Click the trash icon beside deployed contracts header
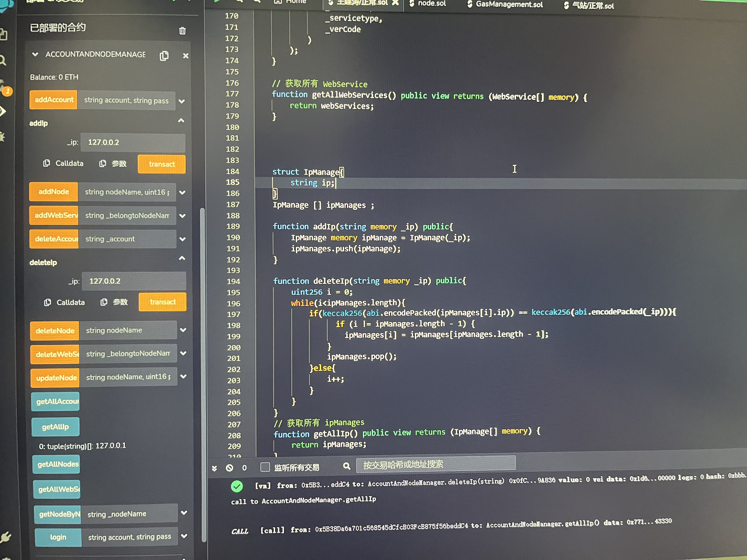The image size is (747, 560). (x=182, y=31)
